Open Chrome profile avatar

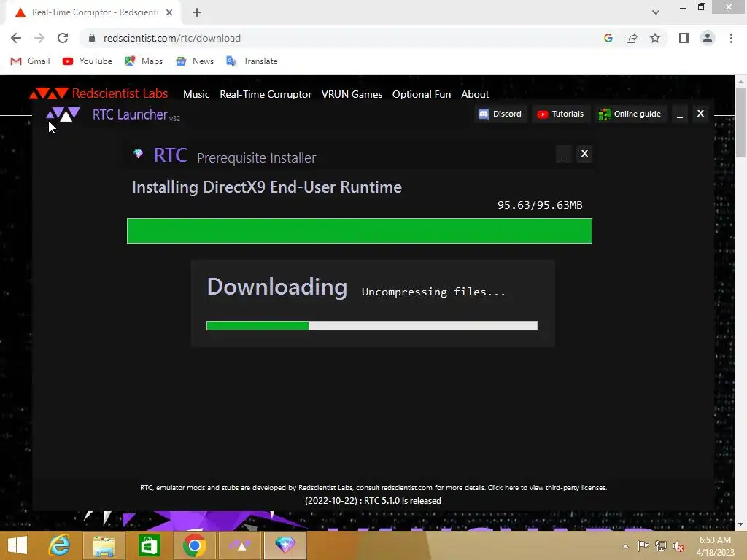point(708,38)
